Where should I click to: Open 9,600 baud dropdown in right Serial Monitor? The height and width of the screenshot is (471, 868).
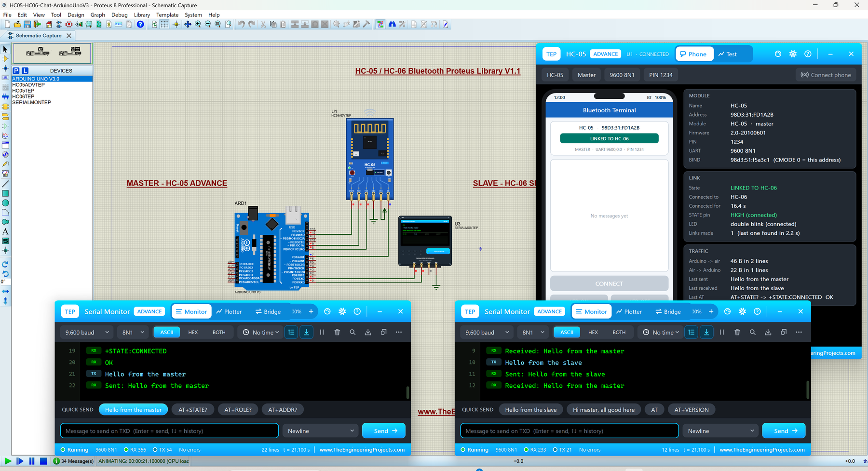[487, 332]
